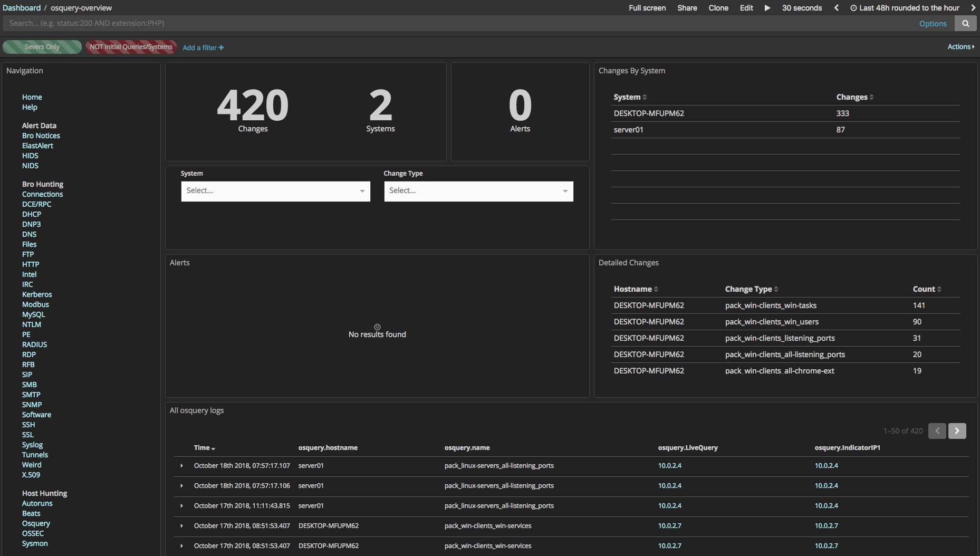Open the System select dropdown
The height and width of the screenshot is (556, 980).
coord(275,191)
